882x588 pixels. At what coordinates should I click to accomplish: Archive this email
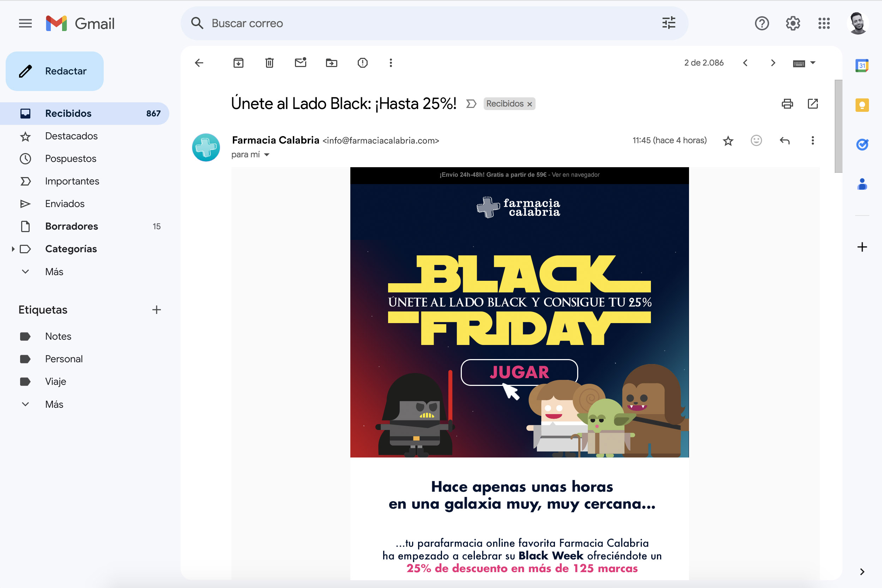tap(238, 63)
